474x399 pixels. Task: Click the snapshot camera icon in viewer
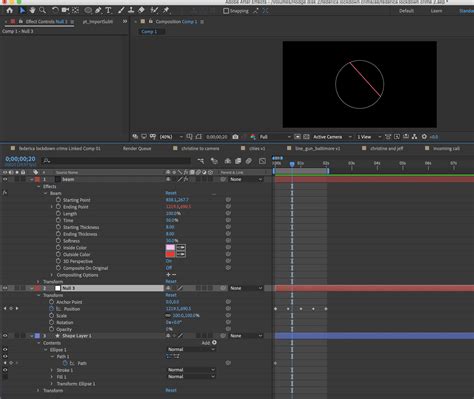[235, 137]
